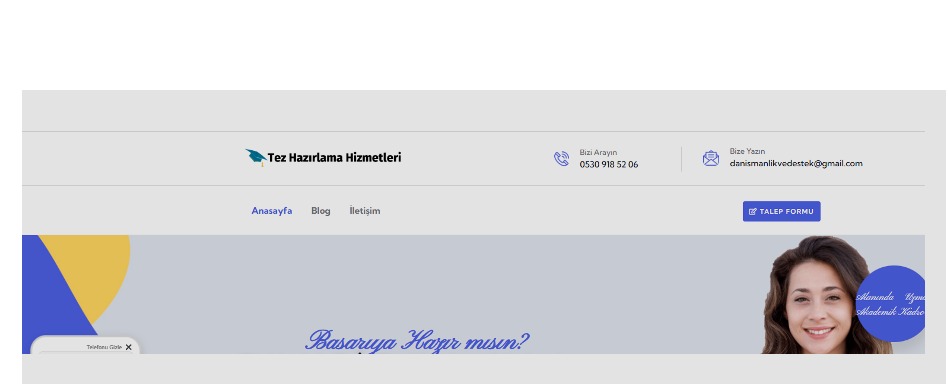Screen dimensions: 948x384
Task: Click the Tez Hazırlama Hizmetleri site title
Action: 334,157
